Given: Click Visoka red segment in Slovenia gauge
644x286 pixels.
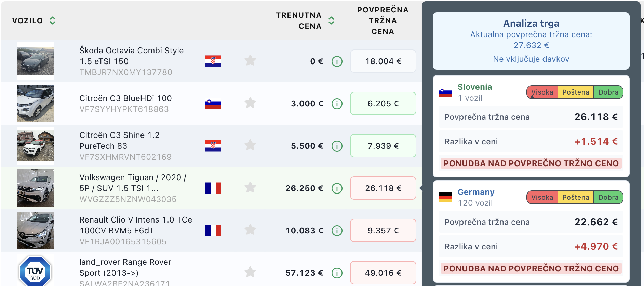Looking at the screenshot, I should click(542, 92).
